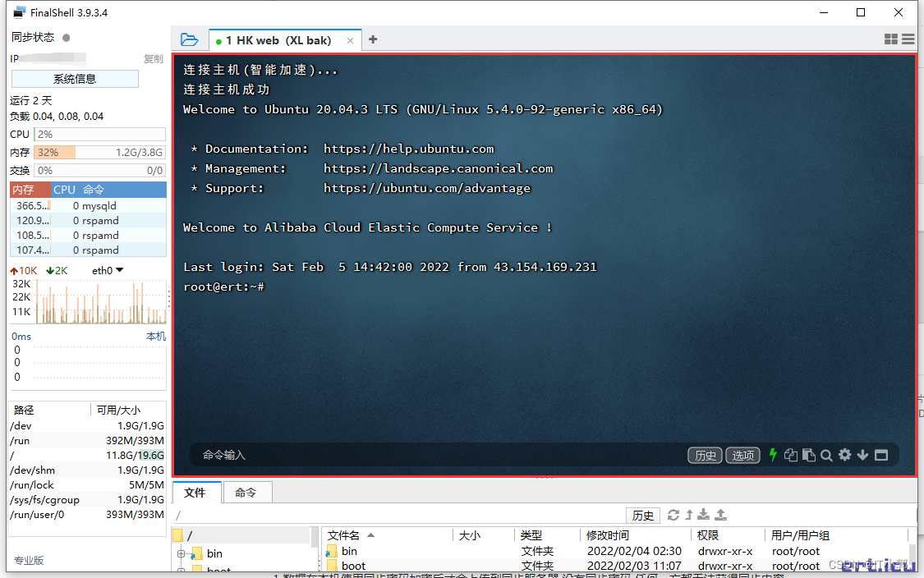Open terminal 选项 options button
The image size is (924, 578).
(x=742, y=456)
